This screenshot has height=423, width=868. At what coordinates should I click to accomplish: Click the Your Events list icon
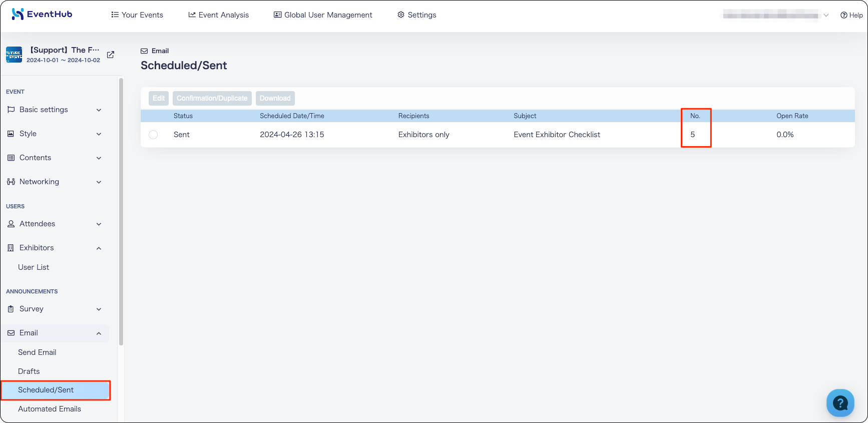pos(115,15)
